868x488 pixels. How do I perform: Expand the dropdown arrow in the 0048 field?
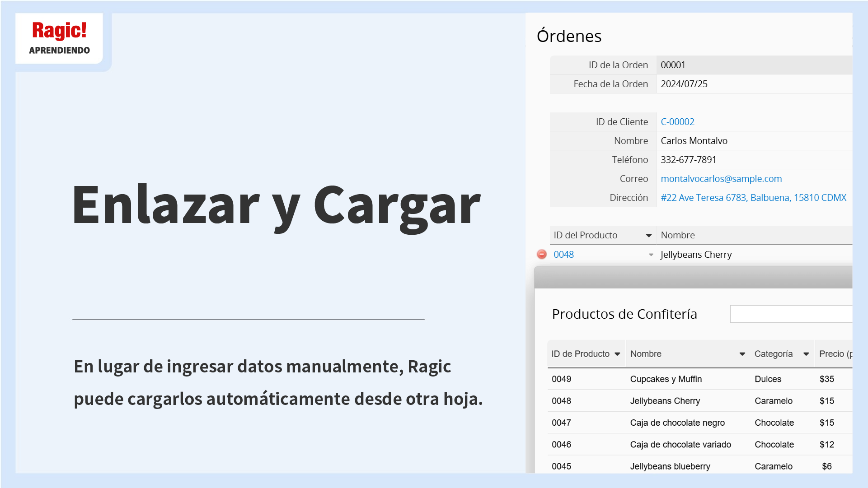coord(651,255)
